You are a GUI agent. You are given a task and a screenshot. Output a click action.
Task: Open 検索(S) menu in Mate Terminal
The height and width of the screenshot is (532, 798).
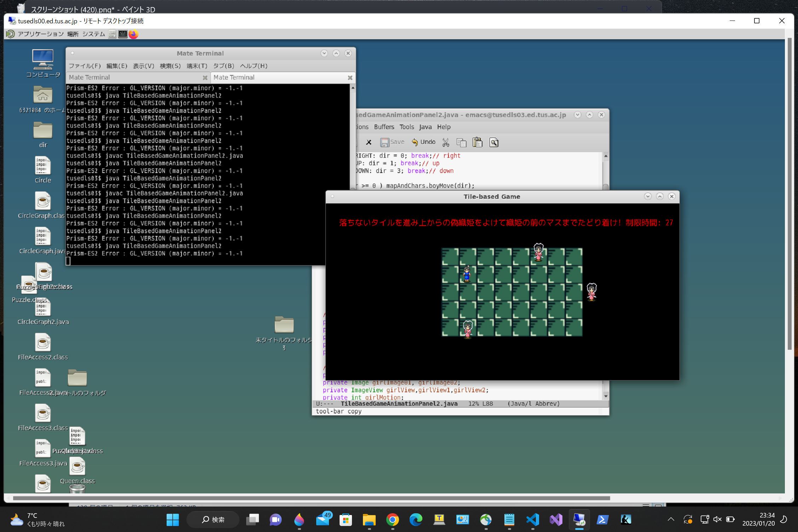[x=170, y=66]
